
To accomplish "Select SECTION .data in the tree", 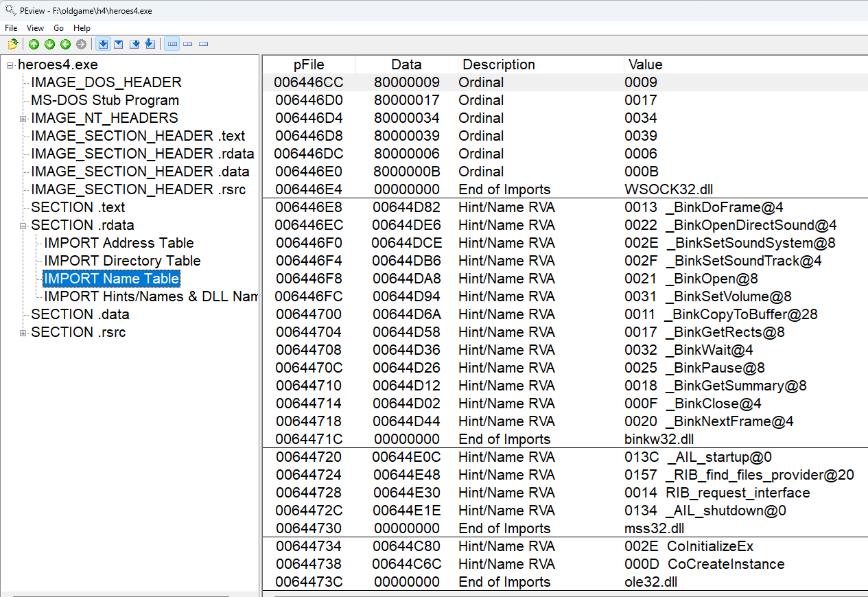I will pyautogui.click(x=80, y=314).
